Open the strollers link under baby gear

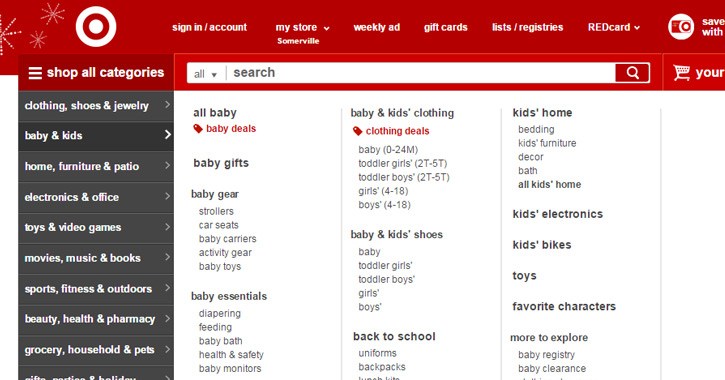pyautogui.click(x=216, y=211)
